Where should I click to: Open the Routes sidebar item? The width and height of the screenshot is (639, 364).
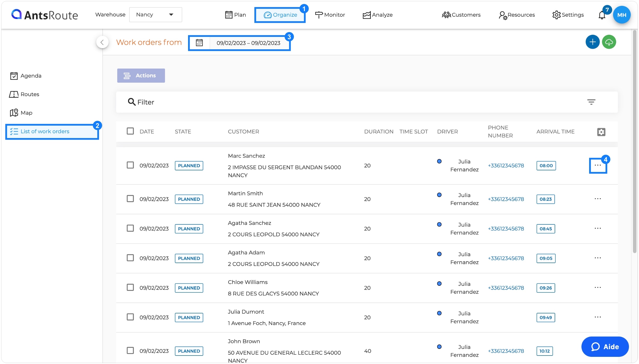24,94
